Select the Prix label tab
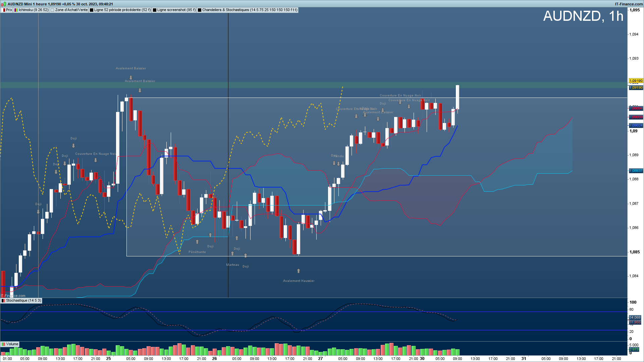644x362 pixels. point(9,10)
